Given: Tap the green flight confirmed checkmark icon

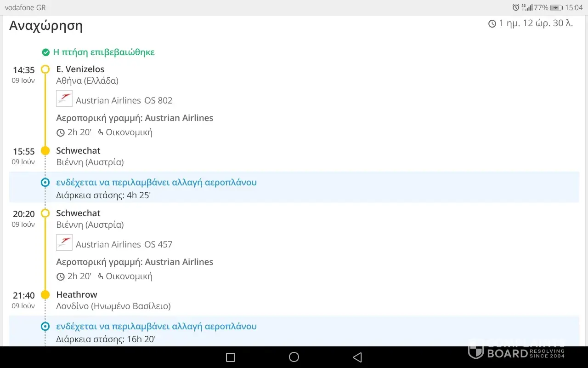Looking at the screenshot, I should coord(45,52).
